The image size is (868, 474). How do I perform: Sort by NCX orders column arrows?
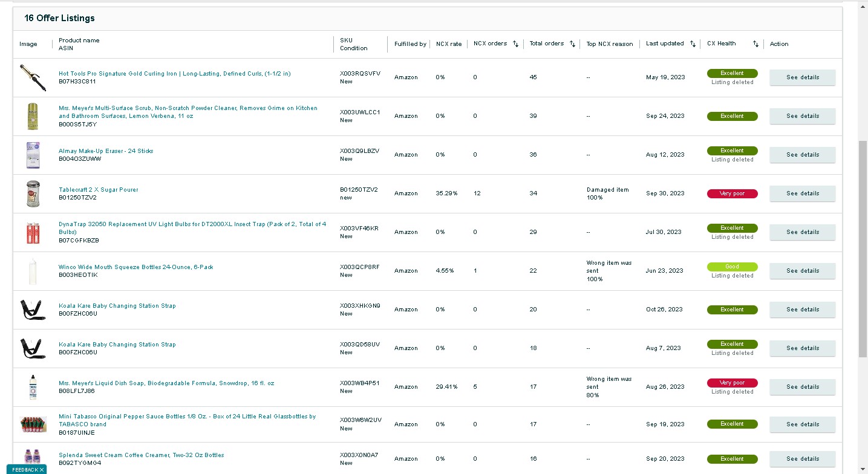pyautogui.click(x=515, y=44)
